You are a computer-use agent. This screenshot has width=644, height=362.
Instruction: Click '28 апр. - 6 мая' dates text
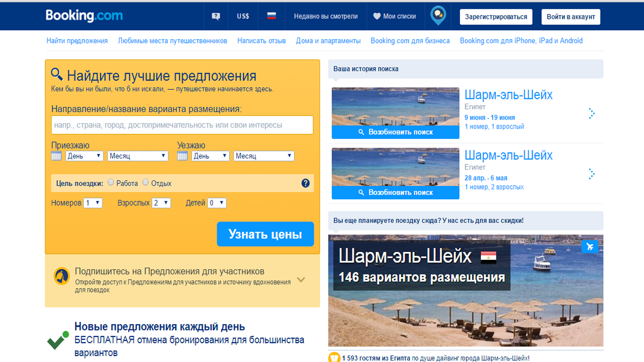click(x=486, y=178)
